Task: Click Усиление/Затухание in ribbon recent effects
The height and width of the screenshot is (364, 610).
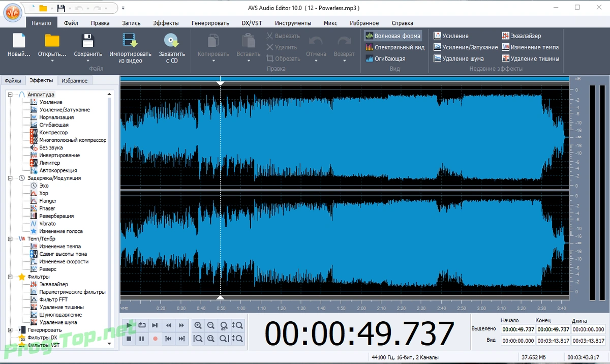Action: pos(466,47)
